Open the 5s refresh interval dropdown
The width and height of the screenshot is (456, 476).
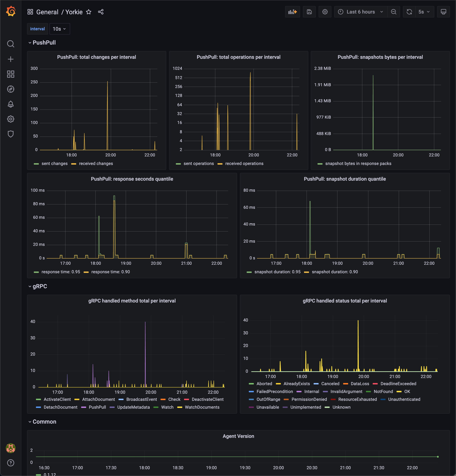(425, 12)
